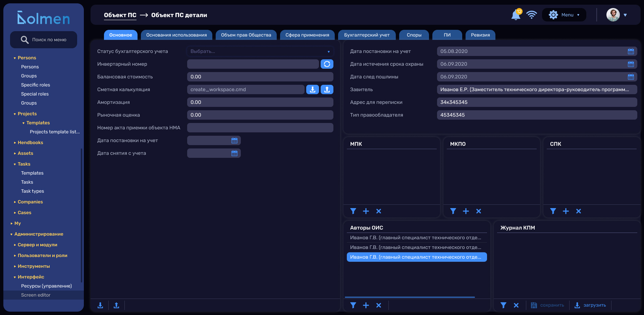Click the Адрес для переписки field
Image resolution: width=644 pixels, height=315 pixels.
click(537, 102)
